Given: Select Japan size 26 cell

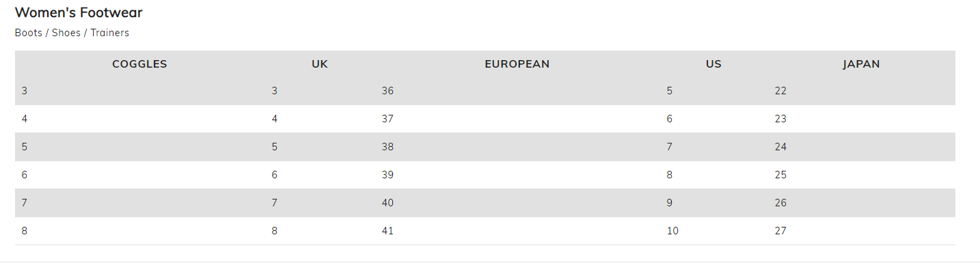Looking at the screenshot, I should 780,203.
